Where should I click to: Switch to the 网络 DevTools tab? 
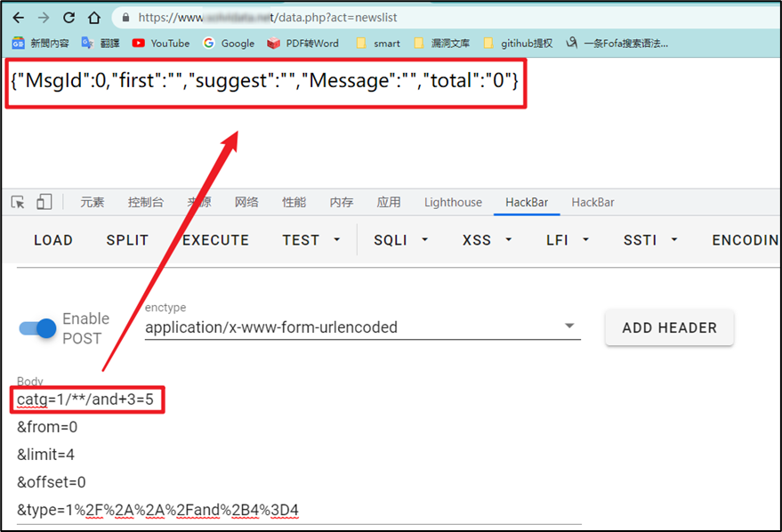point(246,202)
